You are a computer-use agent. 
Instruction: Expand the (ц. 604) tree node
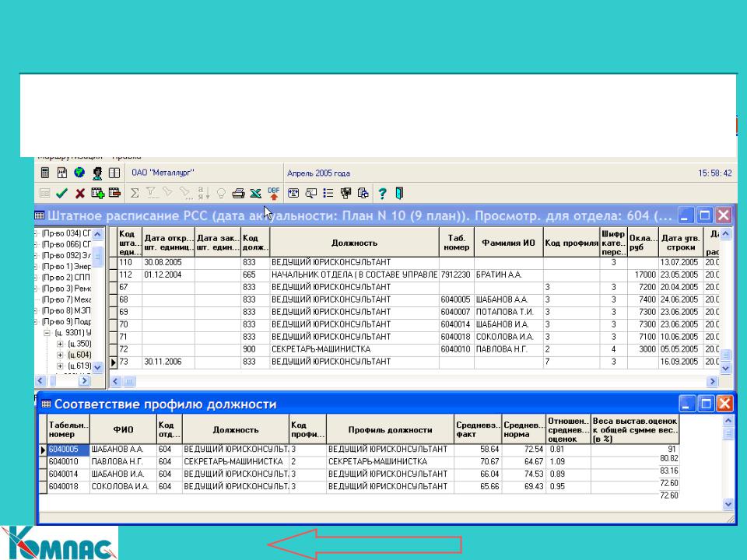[60, 355]
